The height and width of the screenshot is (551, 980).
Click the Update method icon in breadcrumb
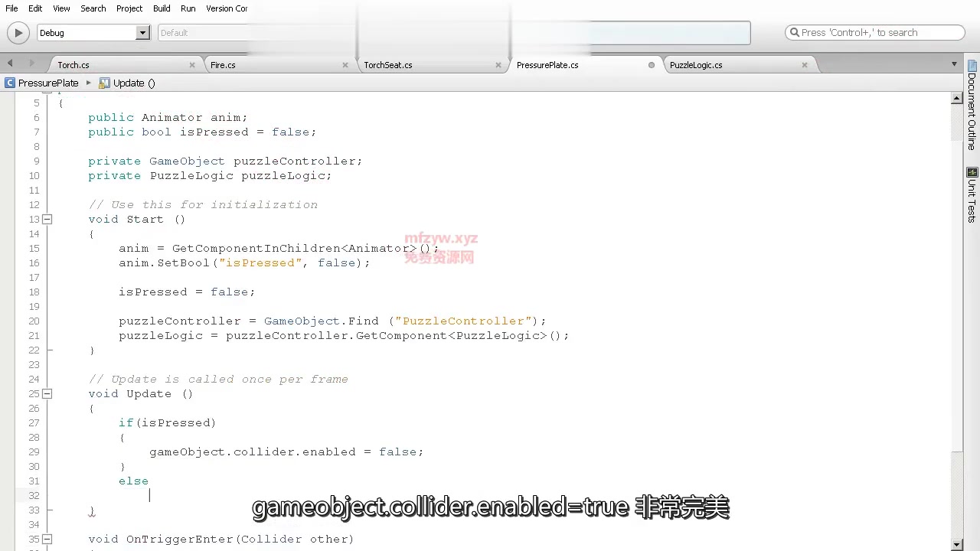click(x=105, y=83)
